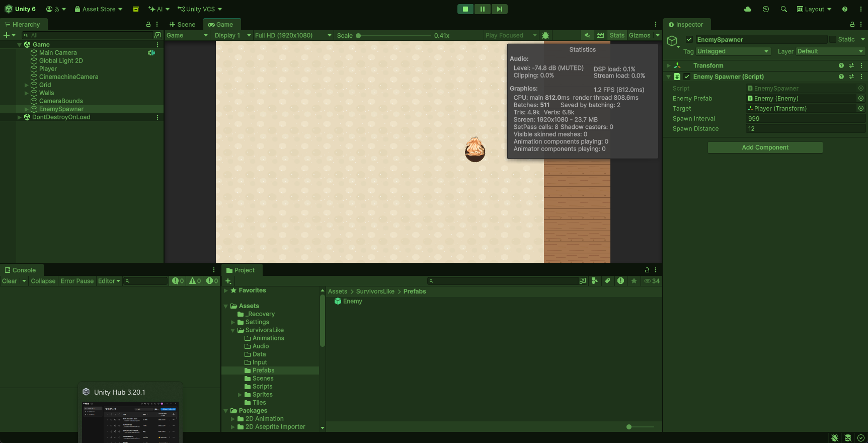Screen dimensions: 868x443
Task: Toggle the hidden packages count (34)
Action: tap(652, 281)
